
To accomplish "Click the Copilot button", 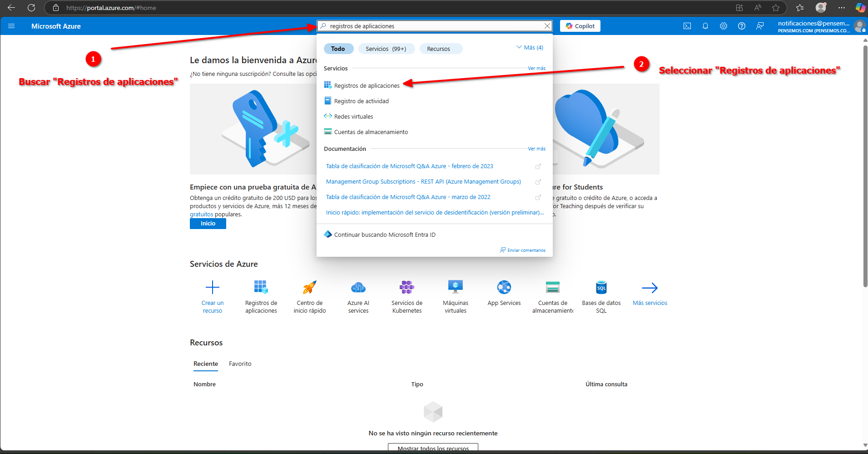I will point(580,26).
